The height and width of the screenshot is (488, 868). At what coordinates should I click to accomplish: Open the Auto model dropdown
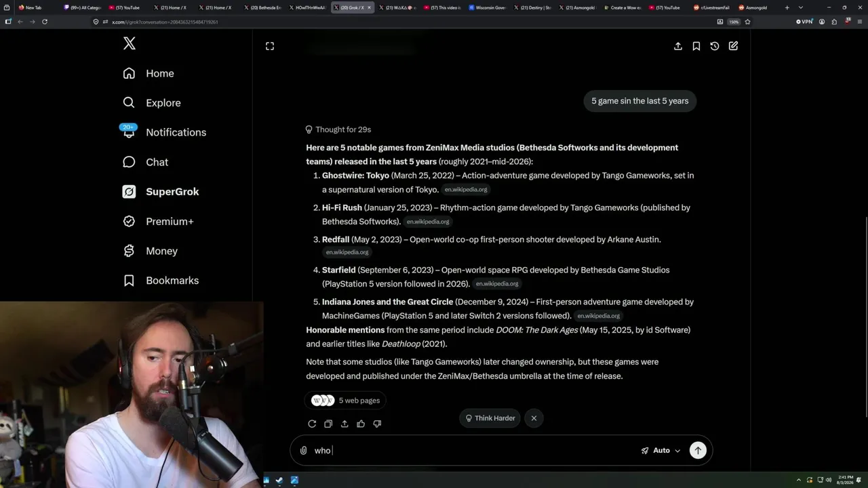(x=660, y=451)
